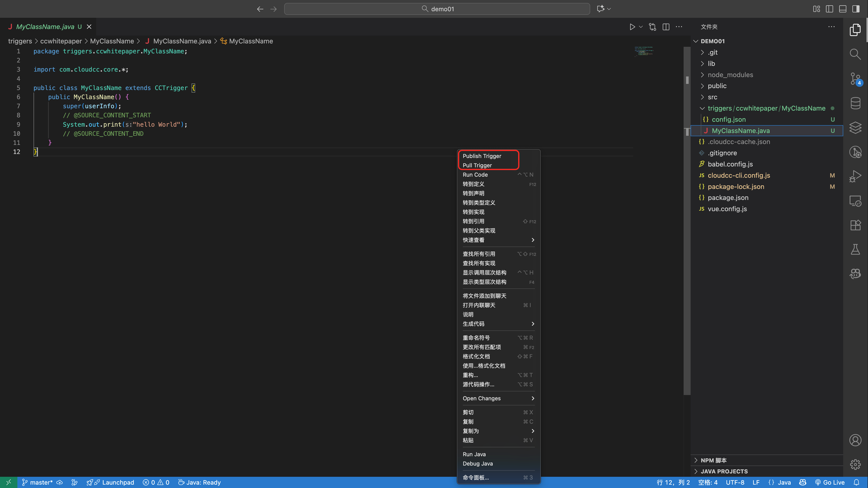
Task: Click the Split Editor Right icon
Action: tap(666, 27)
